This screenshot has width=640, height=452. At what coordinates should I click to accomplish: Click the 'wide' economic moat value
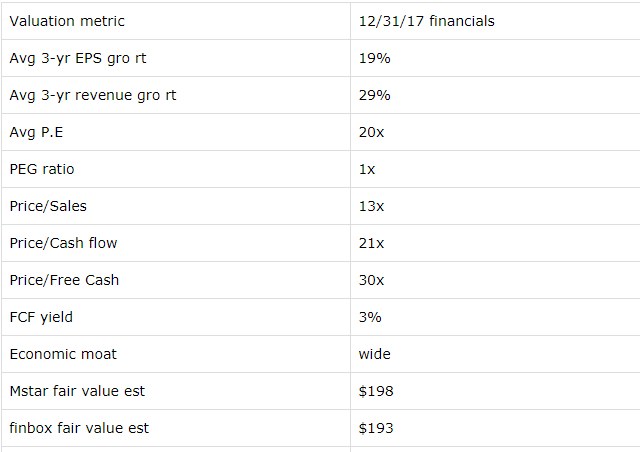coord(375,354)
